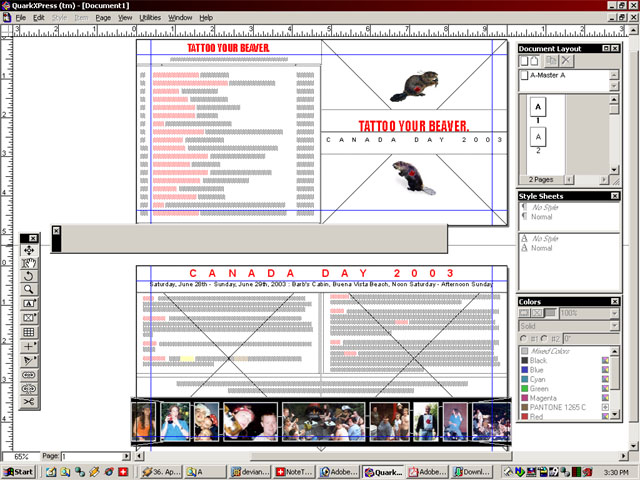Select page 2 thumbnail in Document Layout
The width and height of the screenshot is (640, 480).
pos(538,137)
